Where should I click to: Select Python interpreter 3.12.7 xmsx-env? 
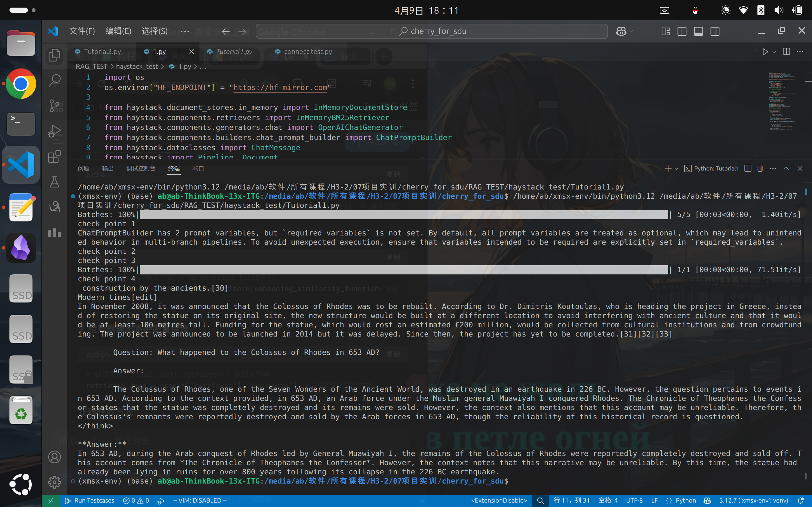click(x=753, y=501)
